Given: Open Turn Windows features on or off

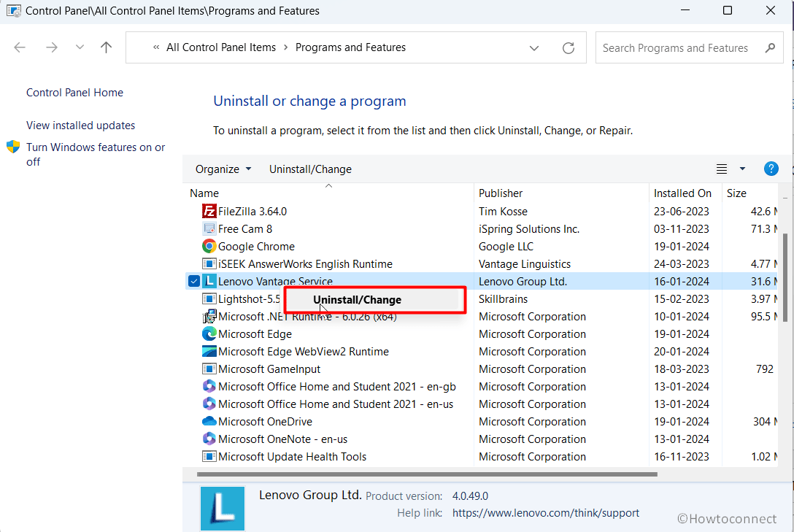Looking at the screenshot, I should pyautogui.click(x=96, y=155).
